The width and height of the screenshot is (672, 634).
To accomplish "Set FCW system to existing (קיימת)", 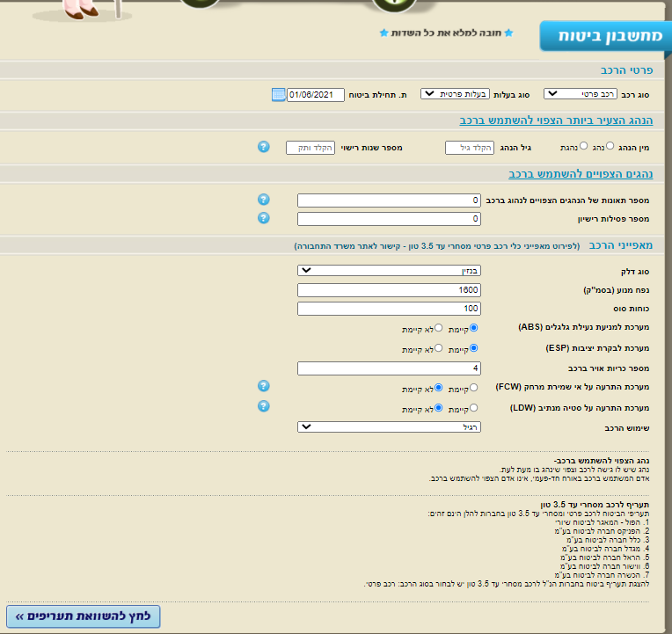I will 473,388.
